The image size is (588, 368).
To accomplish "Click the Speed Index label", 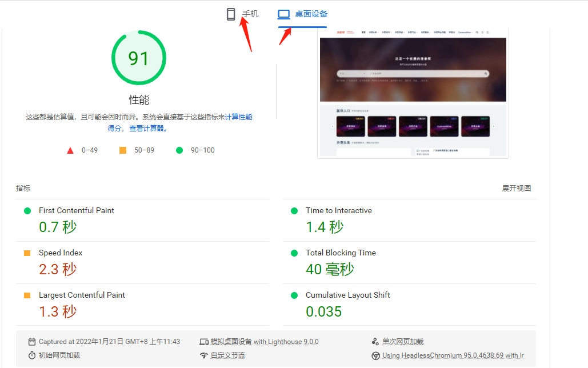I will [61, 253].
